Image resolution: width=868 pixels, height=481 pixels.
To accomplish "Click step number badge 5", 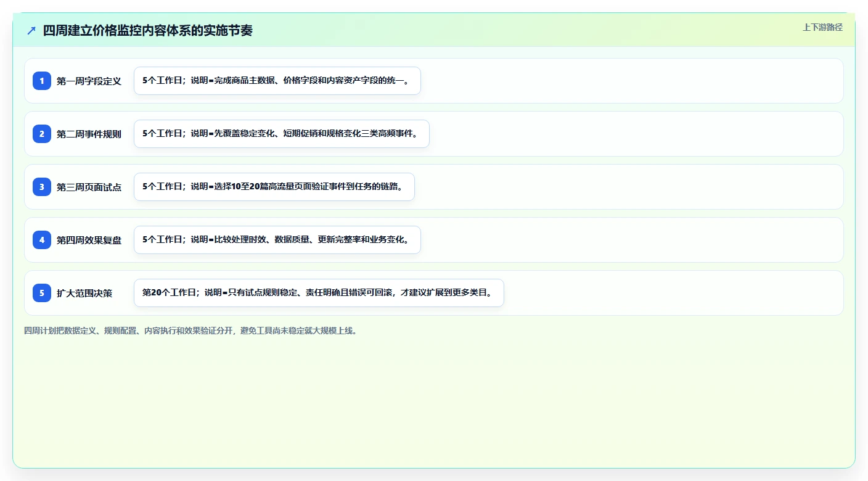I will [x=42, y=293].
